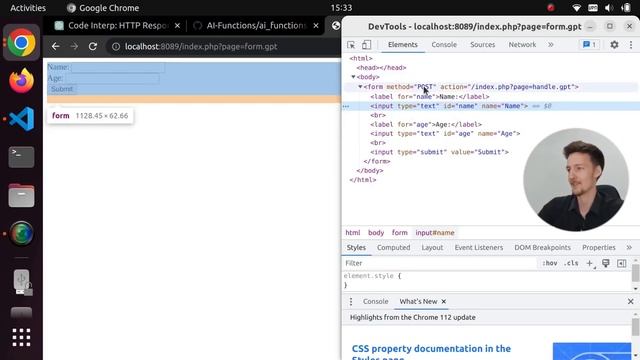Toggle rendering emulations brush icon
The width and height of the screenshot is (640, 360).
pyautogui.click(x=606, y=263)
